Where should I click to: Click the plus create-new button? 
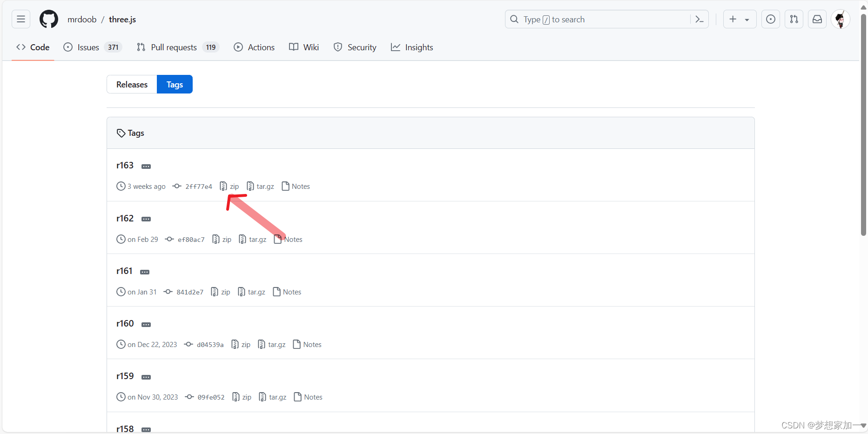(x=733, y=19)
